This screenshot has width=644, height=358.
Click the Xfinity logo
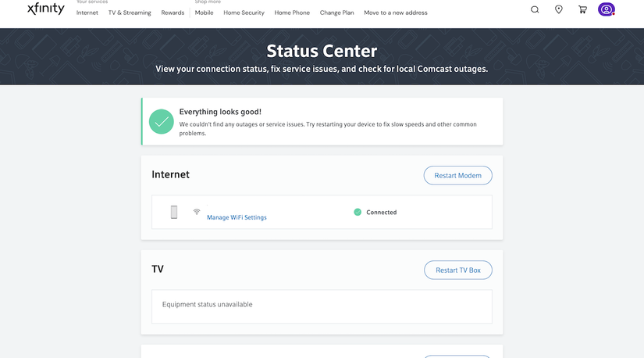(46, 9)
